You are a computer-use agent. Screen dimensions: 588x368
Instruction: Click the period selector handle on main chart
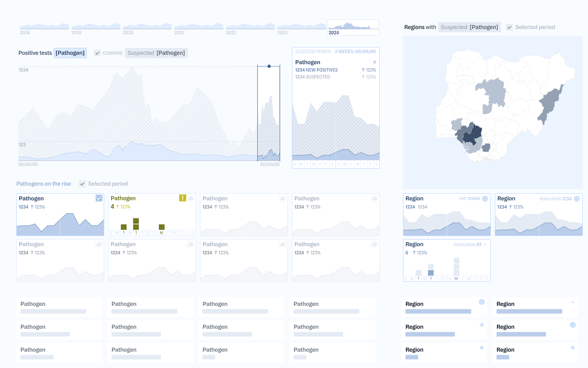(x=269, y=66)
